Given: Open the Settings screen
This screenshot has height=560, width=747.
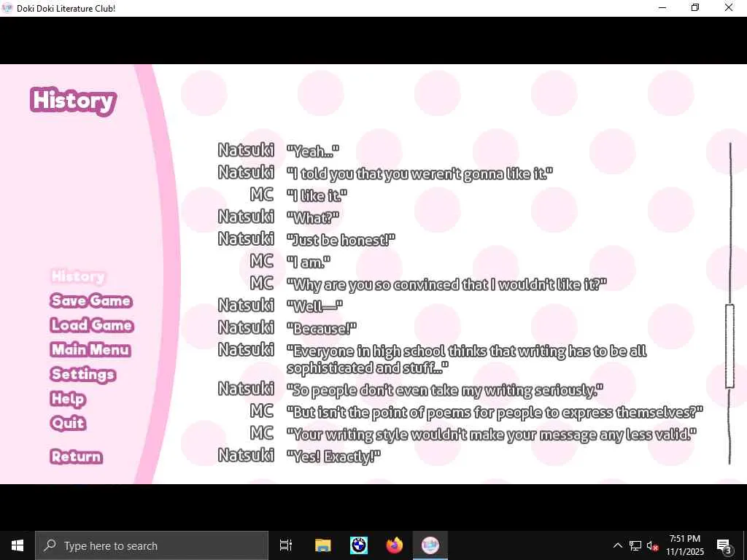Looking at the screenshot, I should 83,374.
